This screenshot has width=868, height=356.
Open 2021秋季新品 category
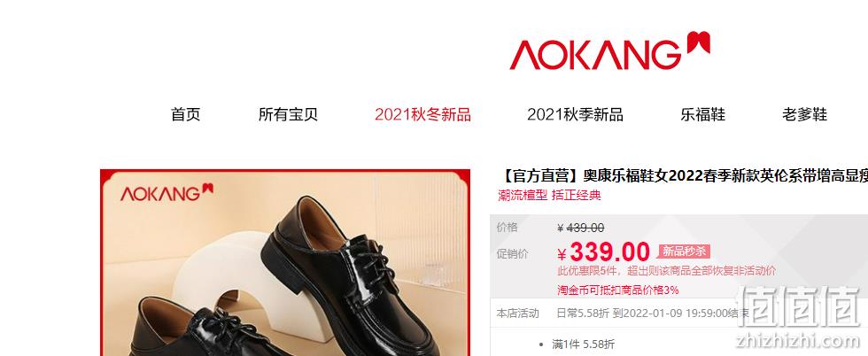pos(575,114)
